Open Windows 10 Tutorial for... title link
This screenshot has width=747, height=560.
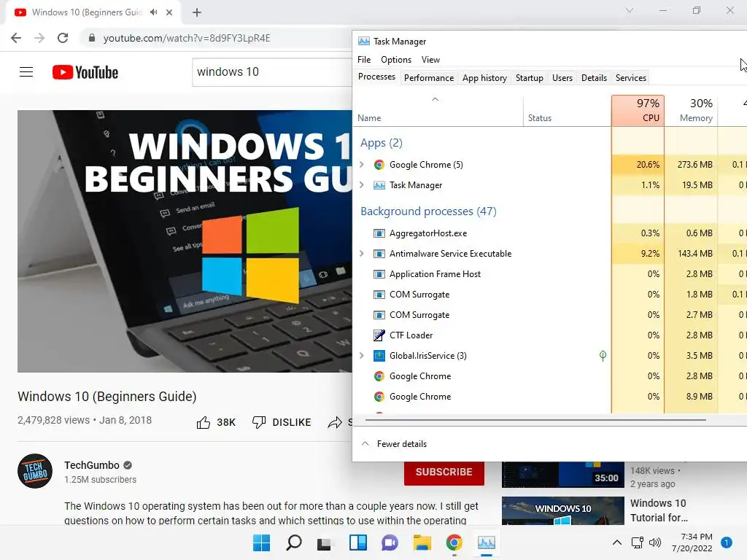[x=659, y=510]
